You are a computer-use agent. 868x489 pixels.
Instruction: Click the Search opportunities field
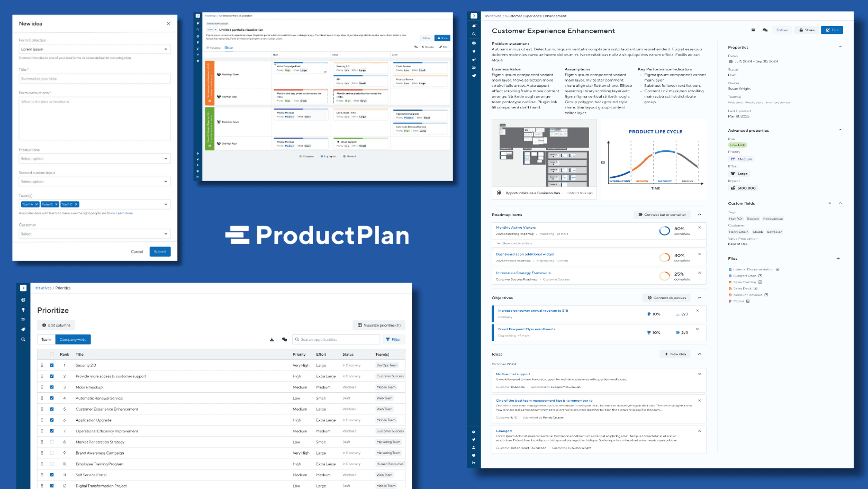[x=337, y=340]
